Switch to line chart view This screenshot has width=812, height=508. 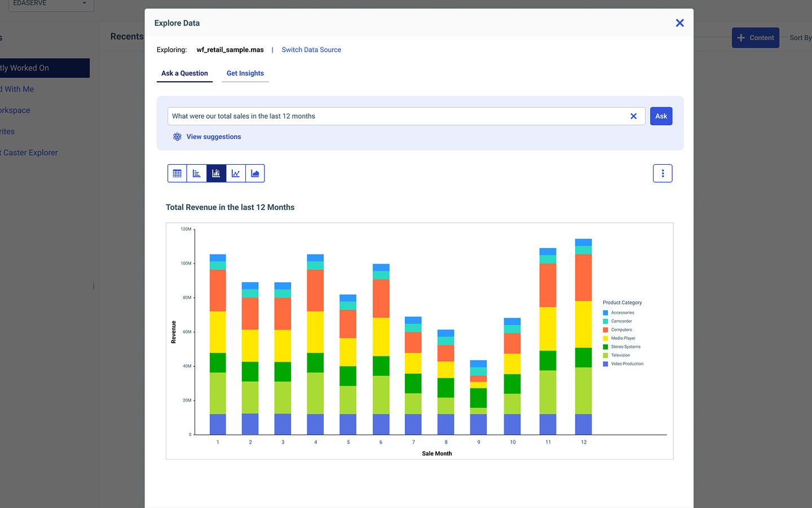coord(236,173)
